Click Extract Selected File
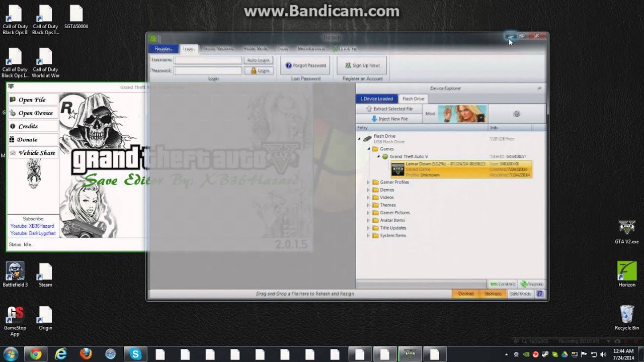 pos(389,109)
